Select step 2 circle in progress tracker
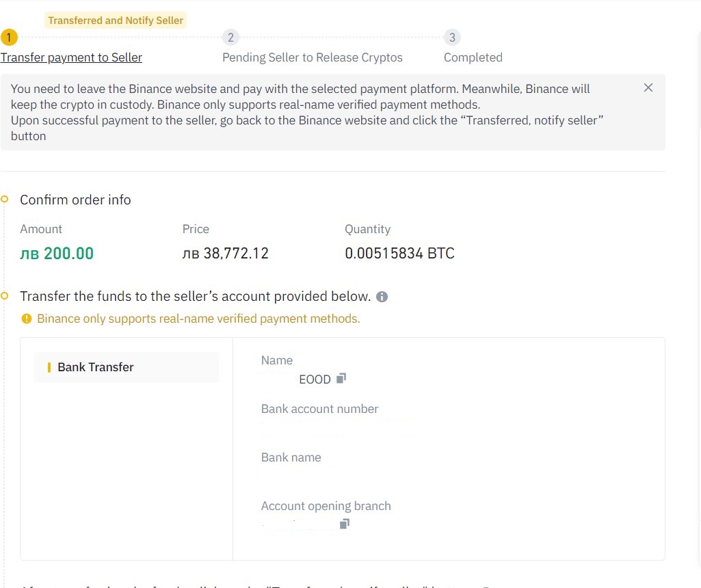Image resolution: width=701 pixels, height=588 pixels. tap(230, 38)
